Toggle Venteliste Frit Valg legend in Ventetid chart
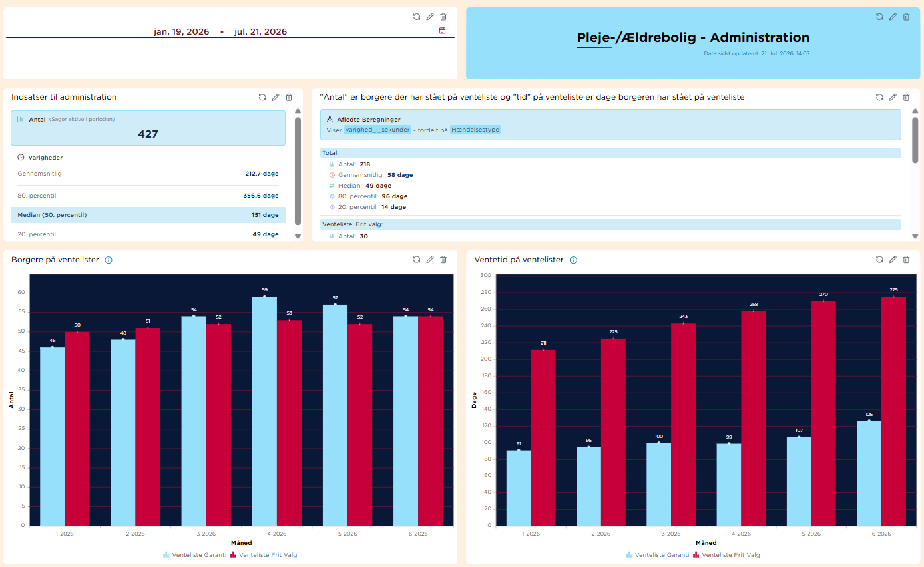Image resolution: width=924 pixels, height=567 pixels. 726,554
